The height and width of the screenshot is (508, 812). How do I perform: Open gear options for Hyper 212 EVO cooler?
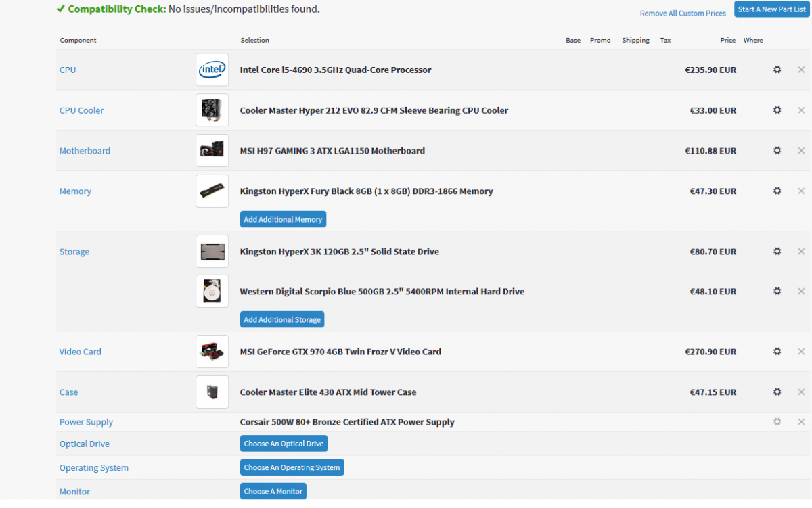[777, 110]
